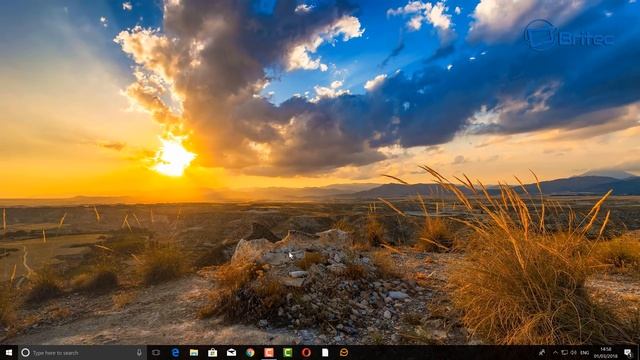Activate the search box microphone

click(x=139, y=353)
